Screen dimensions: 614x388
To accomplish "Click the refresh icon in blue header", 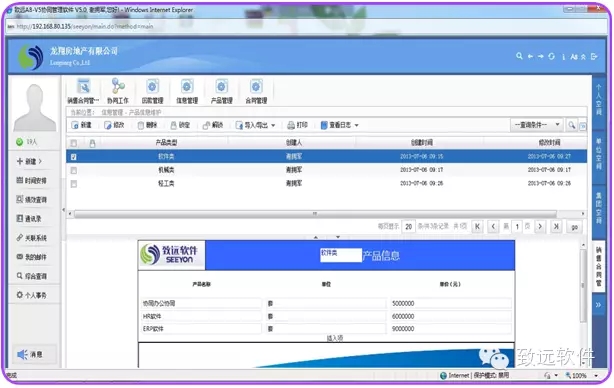I will [551, 56].
